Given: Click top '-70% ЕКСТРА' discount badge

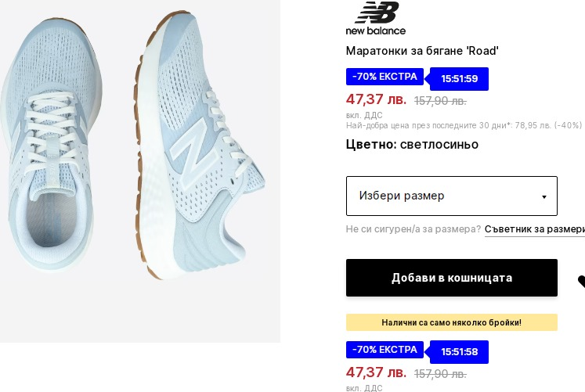Looking at the screenshot, I should [385, 77].
